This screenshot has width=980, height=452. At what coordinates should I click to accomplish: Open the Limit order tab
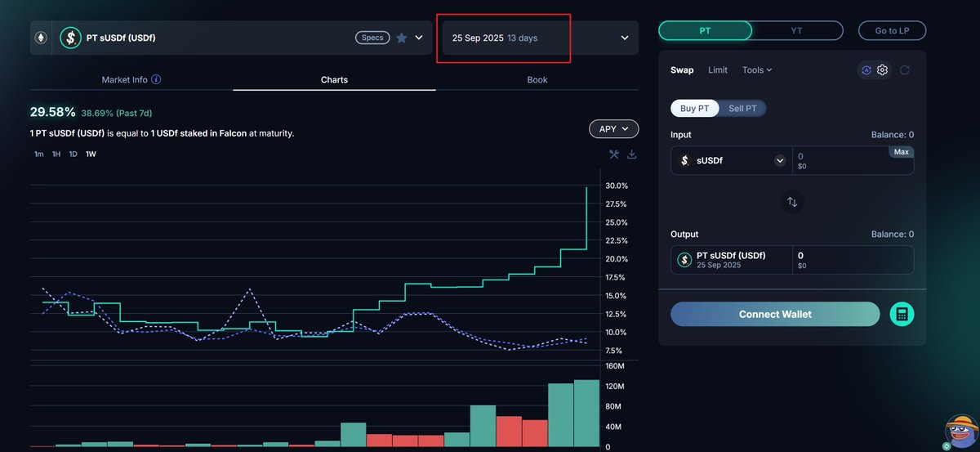click(718, 70)
